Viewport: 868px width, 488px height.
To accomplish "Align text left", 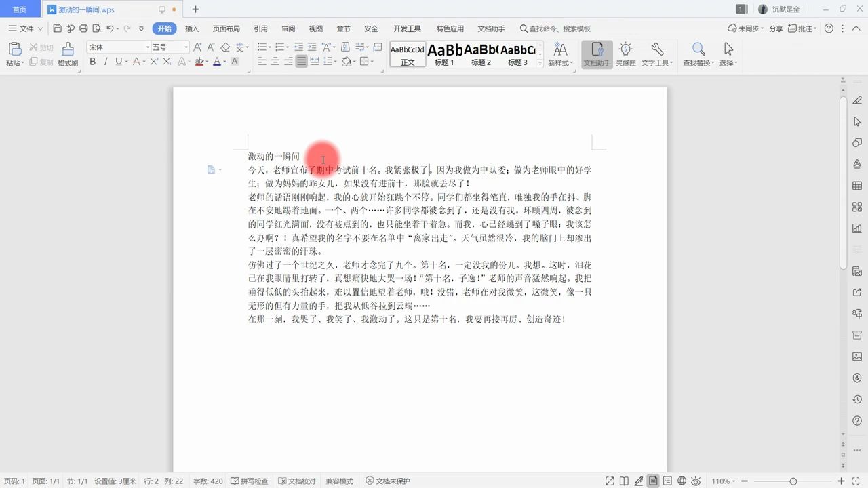I will coord(262,62).
